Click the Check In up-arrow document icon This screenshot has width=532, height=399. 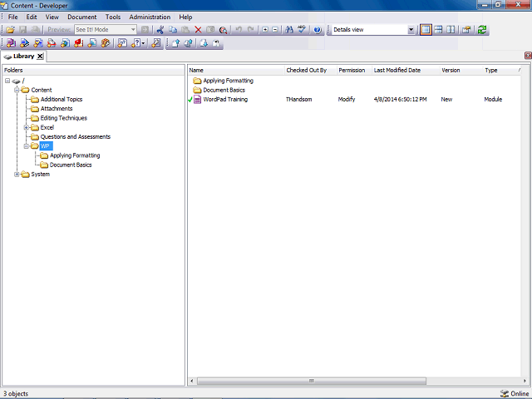click(175, 43)
